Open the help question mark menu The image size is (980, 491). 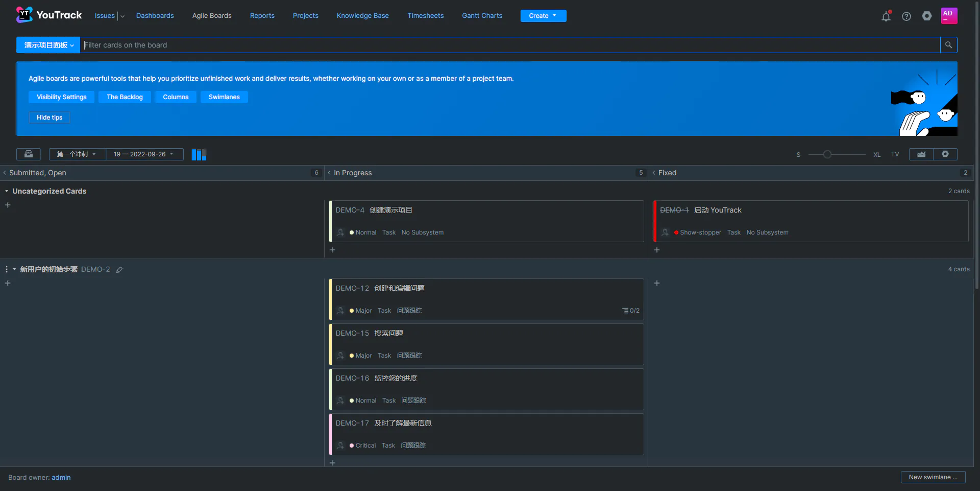tap(906, 16)
